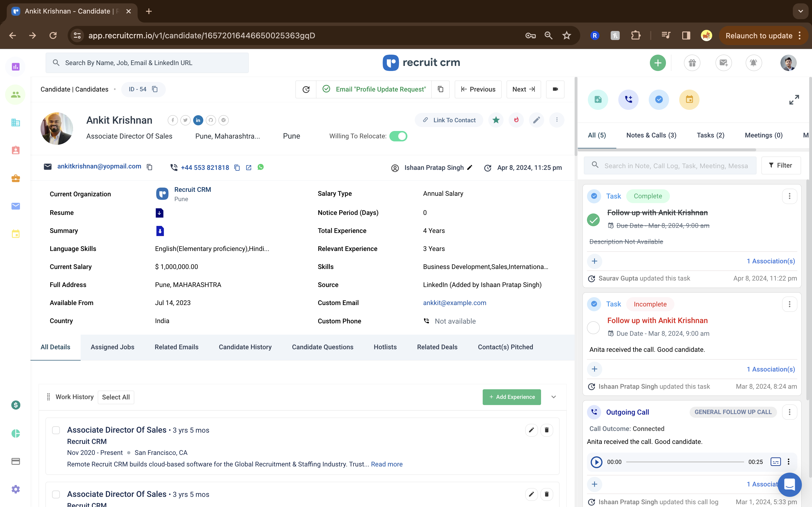Open options menu on the completed task
The width and height of the screenshot is (812, 507).
[x=789, y=196]
